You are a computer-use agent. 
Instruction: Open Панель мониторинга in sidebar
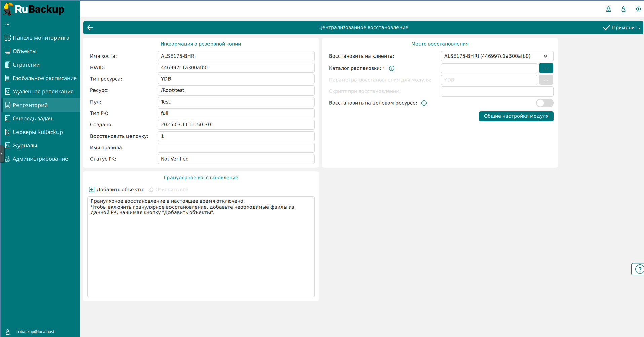coord(41,38)
